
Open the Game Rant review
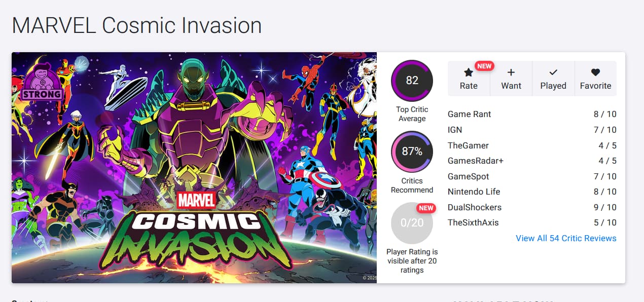coord(470,115)
